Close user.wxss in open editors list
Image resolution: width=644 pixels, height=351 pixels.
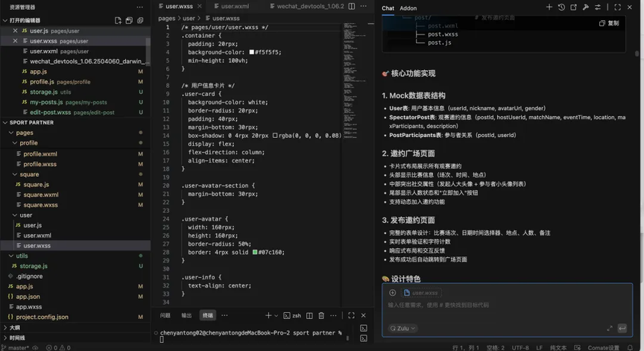click(x=15, y=41)
